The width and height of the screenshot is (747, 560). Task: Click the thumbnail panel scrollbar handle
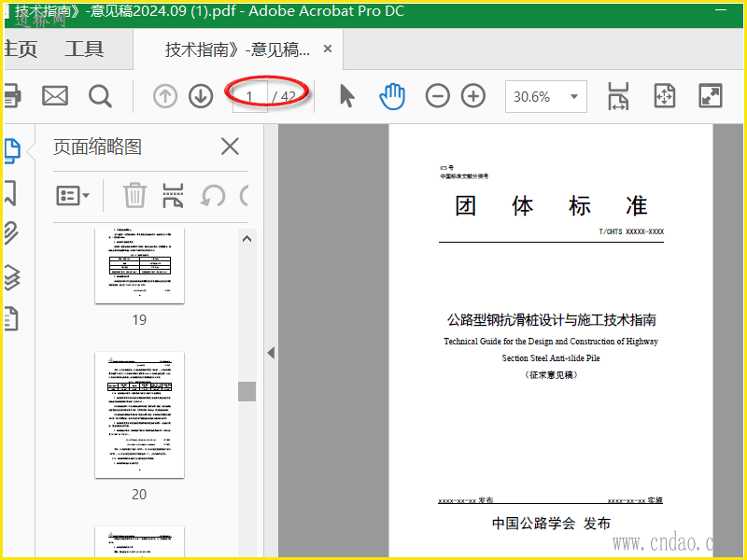point(247,391)
